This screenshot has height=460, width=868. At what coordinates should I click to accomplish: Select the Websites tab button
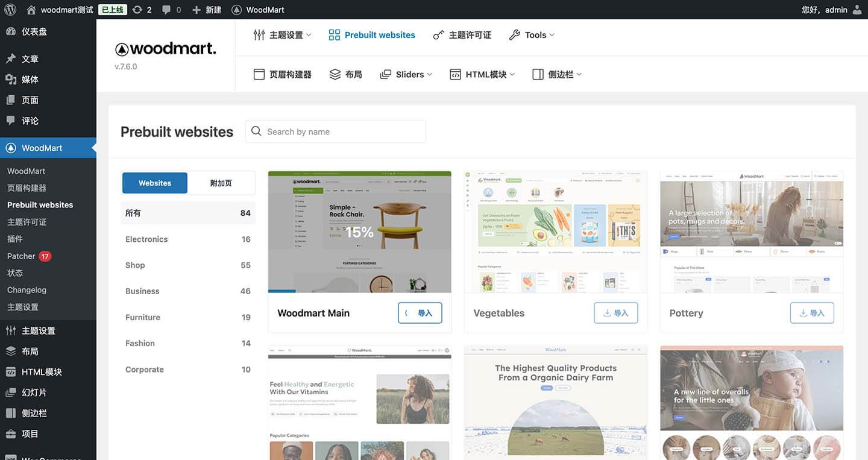click(155, 183)
